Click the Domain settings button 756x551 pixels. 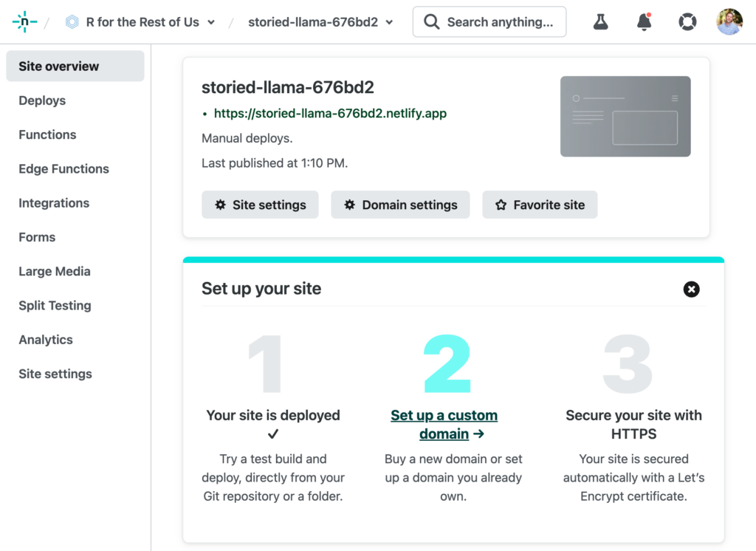[400, 205]
